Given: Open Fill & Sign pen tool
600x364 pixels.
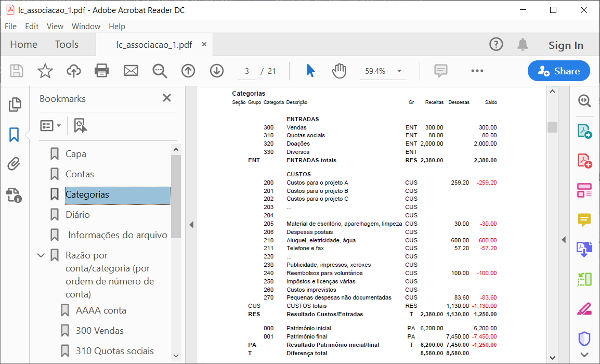Looking at the screenshot, I should tap(585, 309).
